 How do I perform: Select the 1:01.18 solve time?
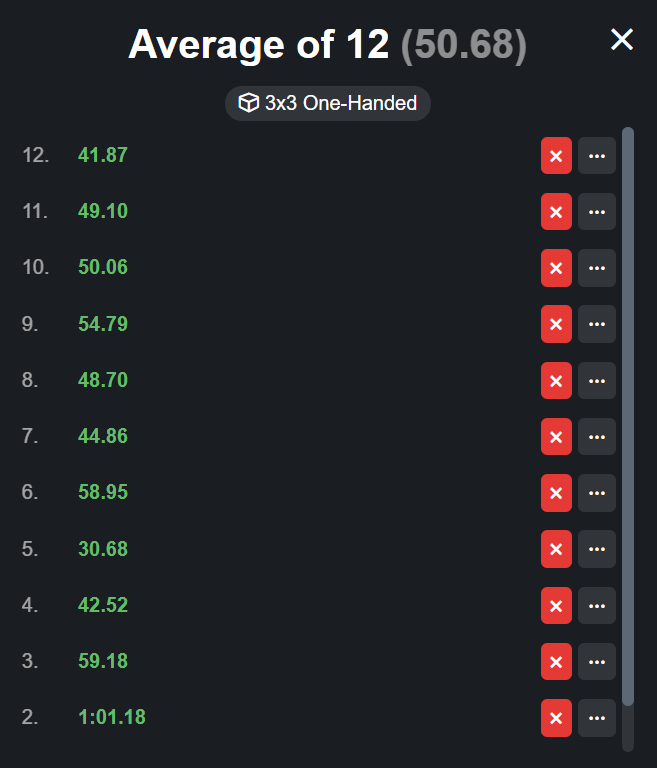coord(112,717)
